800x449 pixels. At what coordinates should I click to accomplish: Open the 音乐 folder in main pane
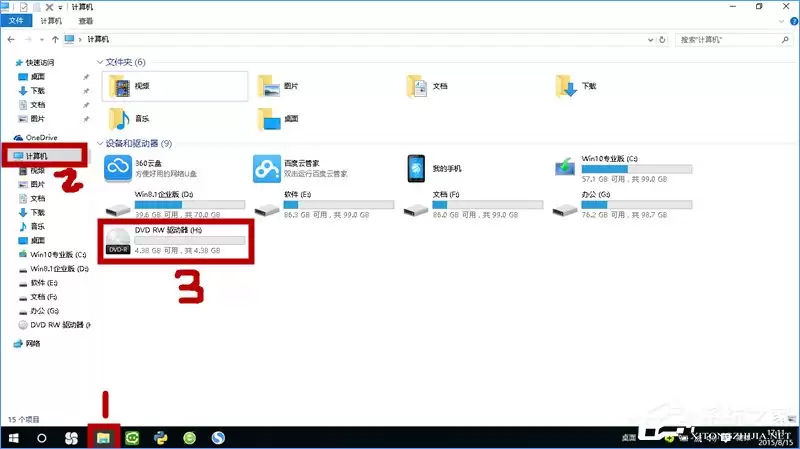click(129, 118)
